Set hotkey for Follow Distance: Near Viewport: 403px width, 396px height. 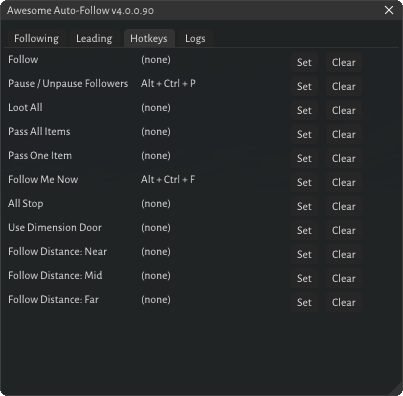point(304,254)
